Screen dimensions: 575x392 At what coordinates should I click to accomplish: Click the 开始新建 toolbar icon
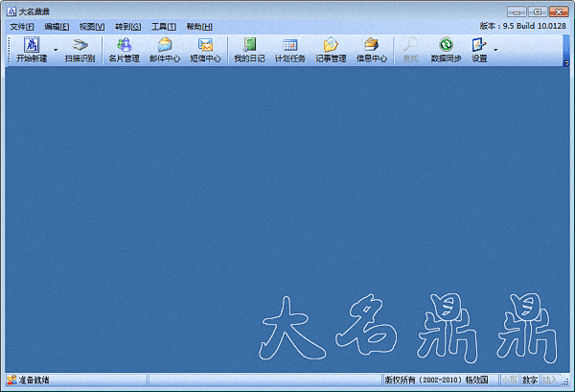(31, 45)
